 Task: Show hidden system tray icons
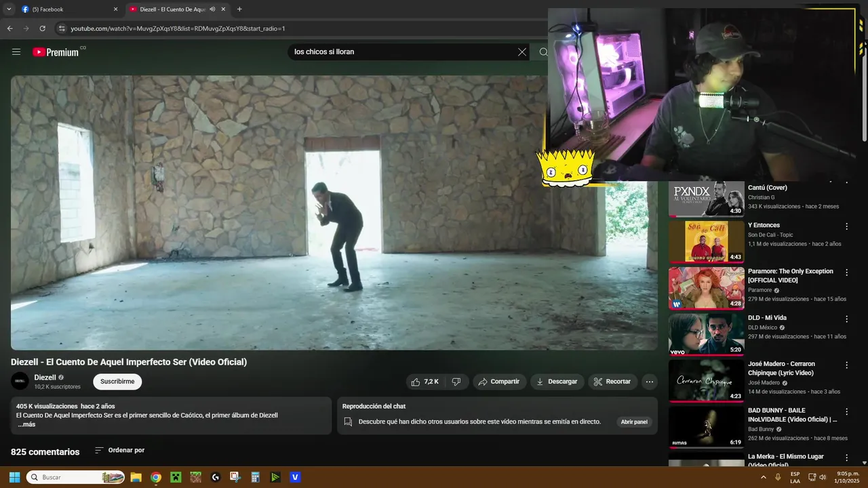point(763,477)
